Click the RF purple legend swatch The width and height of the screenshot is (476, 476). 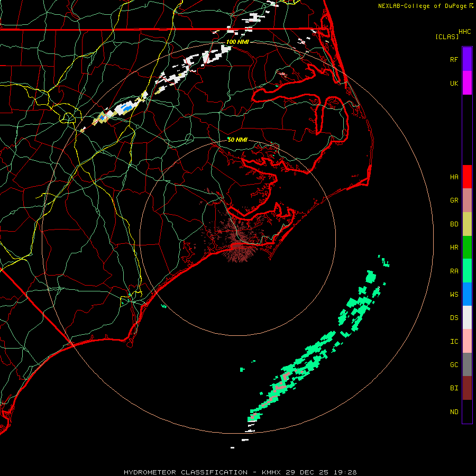tap(467, 59)
